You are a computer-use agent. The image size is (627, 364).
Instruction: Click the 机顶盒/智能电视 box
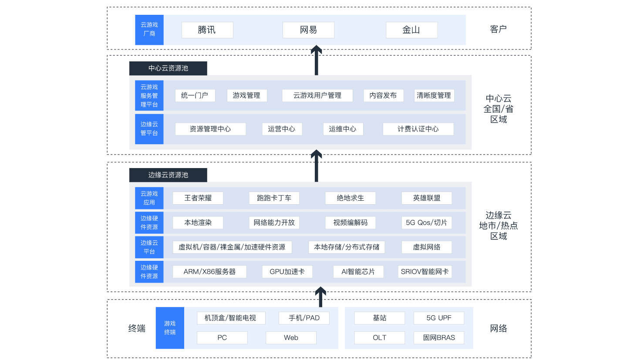click(230, 318)
